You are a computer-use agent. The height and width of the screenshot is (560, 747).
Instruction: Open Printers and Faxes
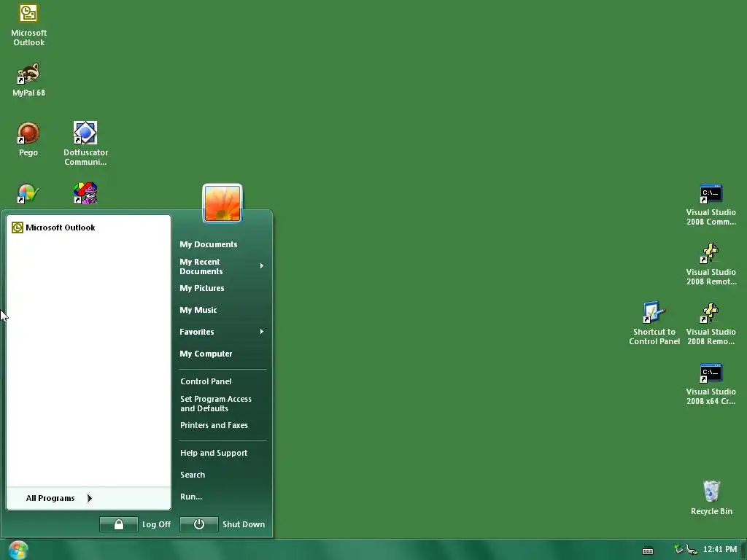coord(214,425)
